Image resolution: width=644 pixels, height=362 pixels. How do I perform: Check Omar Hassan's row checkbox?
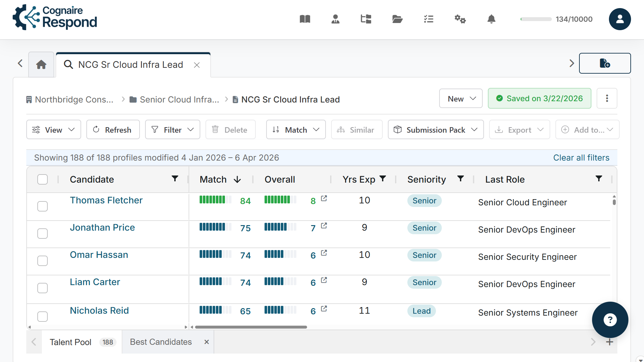pos(43,260)
